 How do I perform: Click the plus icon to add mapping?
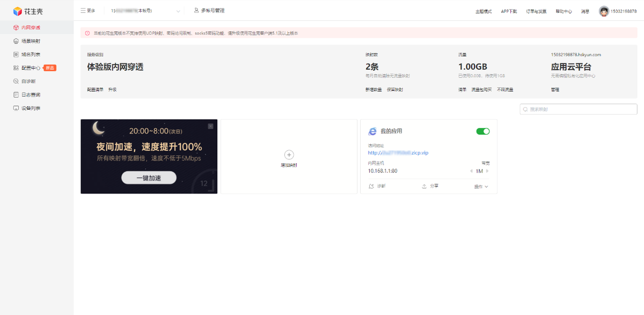[x=289, y=155]
